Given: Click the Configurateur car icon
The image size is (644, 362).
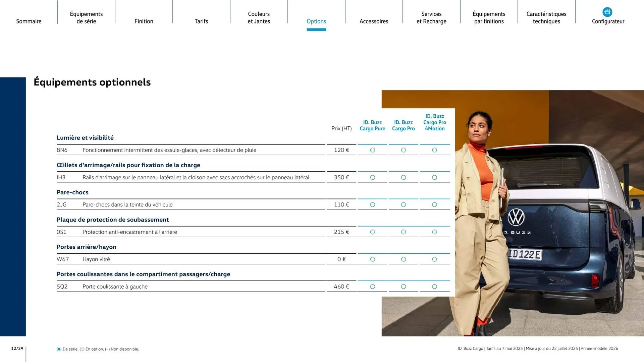Looking at the screenshot, I should click(607, 12).
